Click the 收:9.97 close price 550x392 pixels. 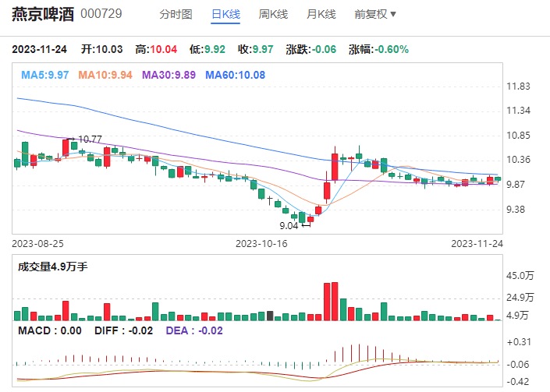point(255,49)
